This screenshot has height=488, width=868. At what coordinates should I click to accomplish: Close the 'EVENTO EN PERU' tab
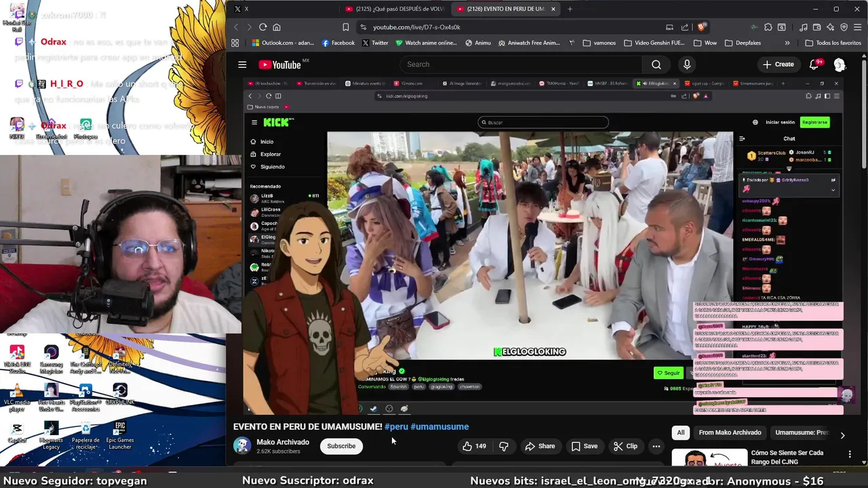point(553,9)
